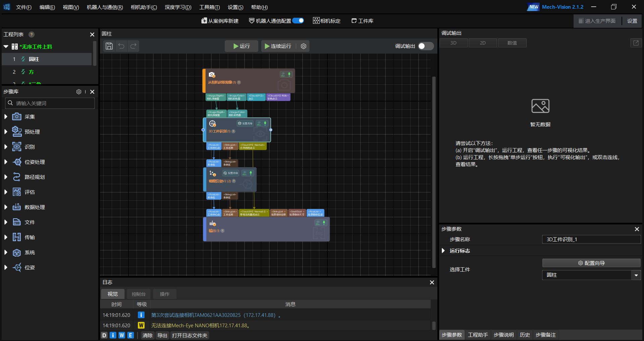
Task: Click the 运行 button
Action: pyautogui.click(x=241, y=46)
